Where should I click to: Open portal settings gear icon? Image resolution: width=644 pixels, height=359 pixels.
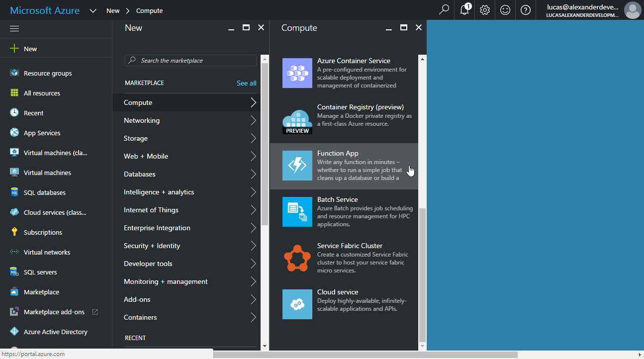485,10
